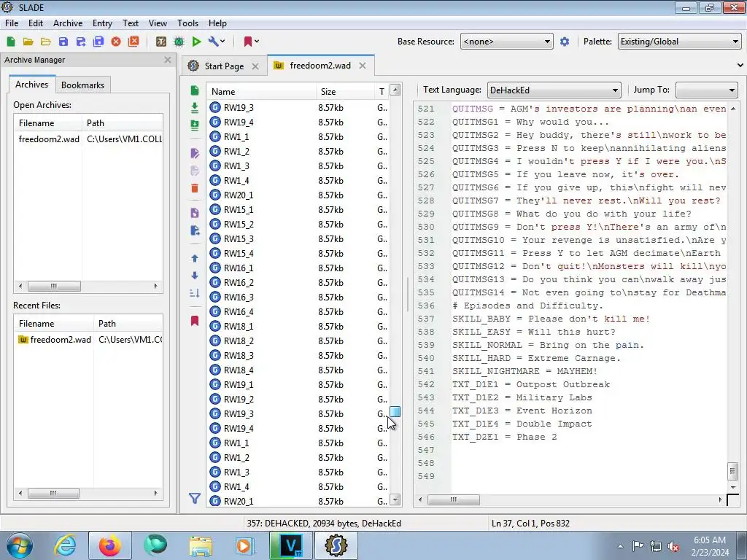Viewport: 747px width, 560px height.
Task: Open the Base Resource dropdown
Action: (506, 42)
